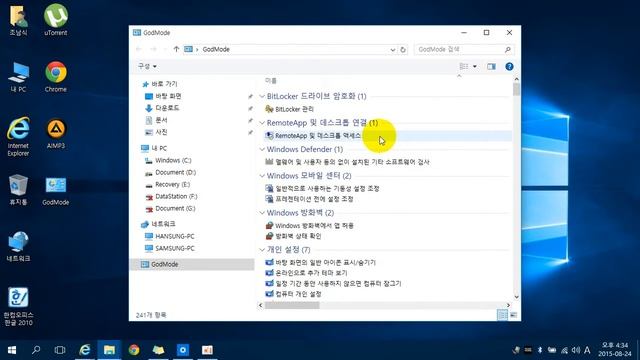This screenshot has height=360, width=640.
Task: Open the address bar history dropdown
Action: click(392, 49)
